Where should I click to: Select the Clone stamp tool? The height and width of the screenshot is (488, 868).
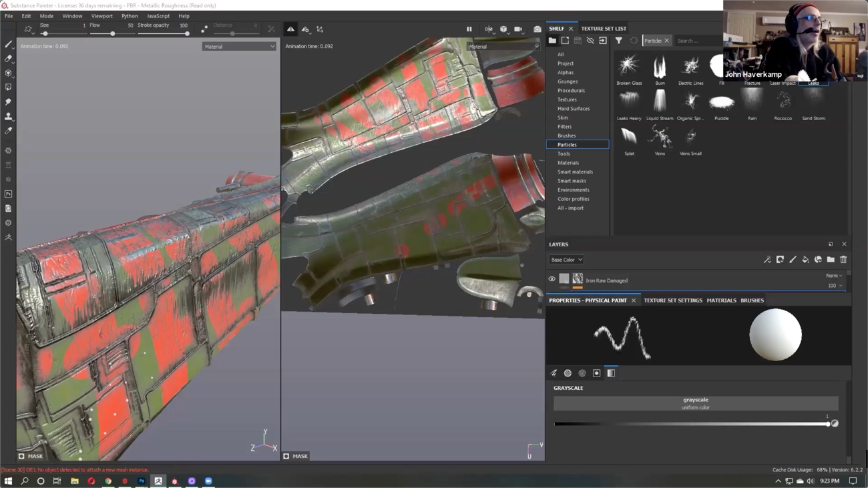pos(8,116)
